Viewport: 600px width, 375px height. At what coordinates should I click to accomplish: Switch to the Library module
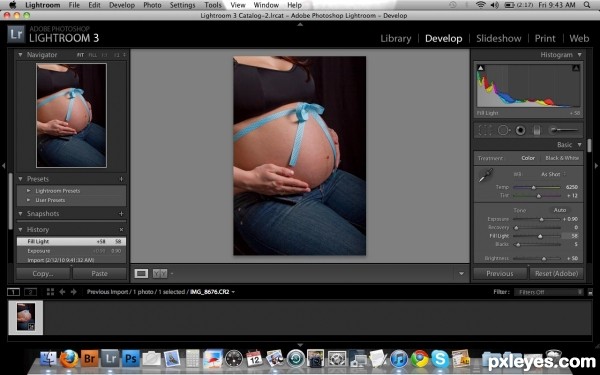point(396,39)
